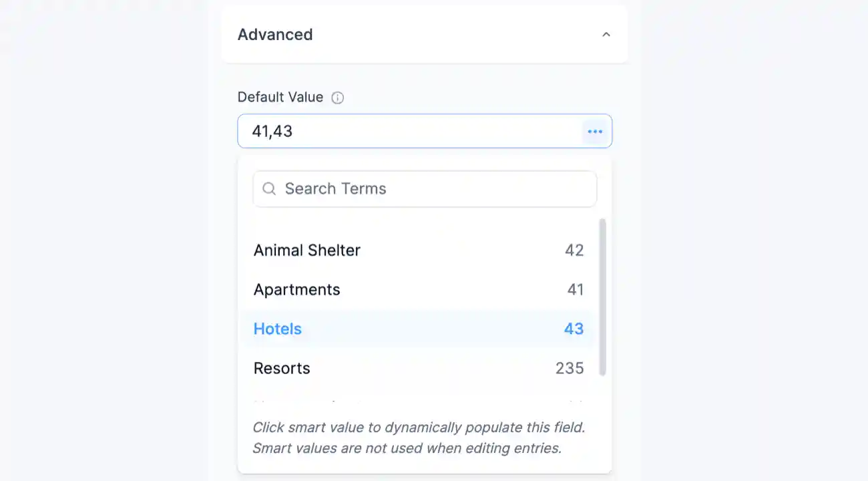This screenshot has width=868, height=481.
Task: Click the Default Value info icon
Action: (x=337, y=98)
